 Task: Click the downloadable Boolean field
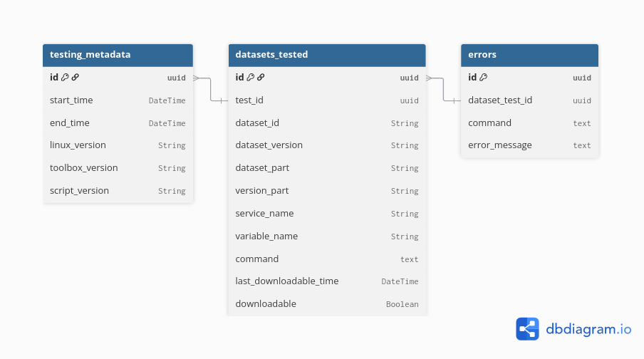[326, 304]
